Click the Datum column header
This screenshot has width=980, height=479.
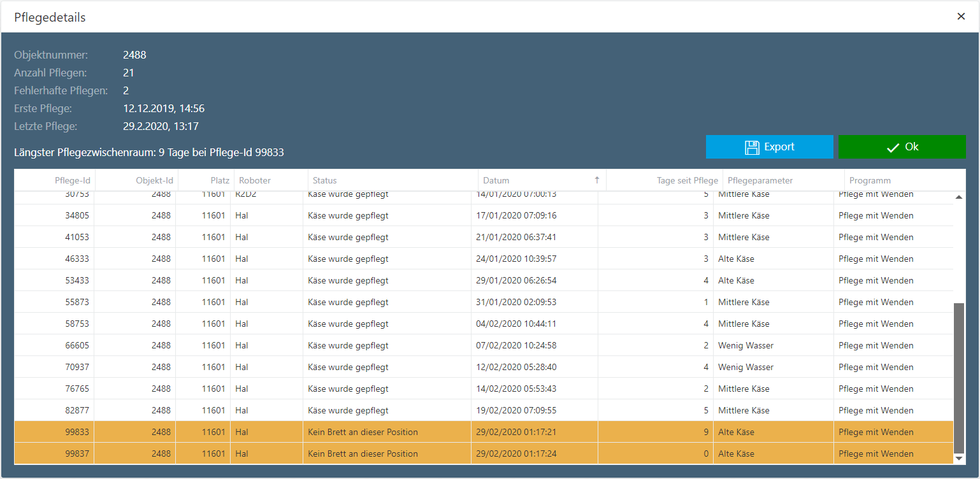(x=542, y=180)
